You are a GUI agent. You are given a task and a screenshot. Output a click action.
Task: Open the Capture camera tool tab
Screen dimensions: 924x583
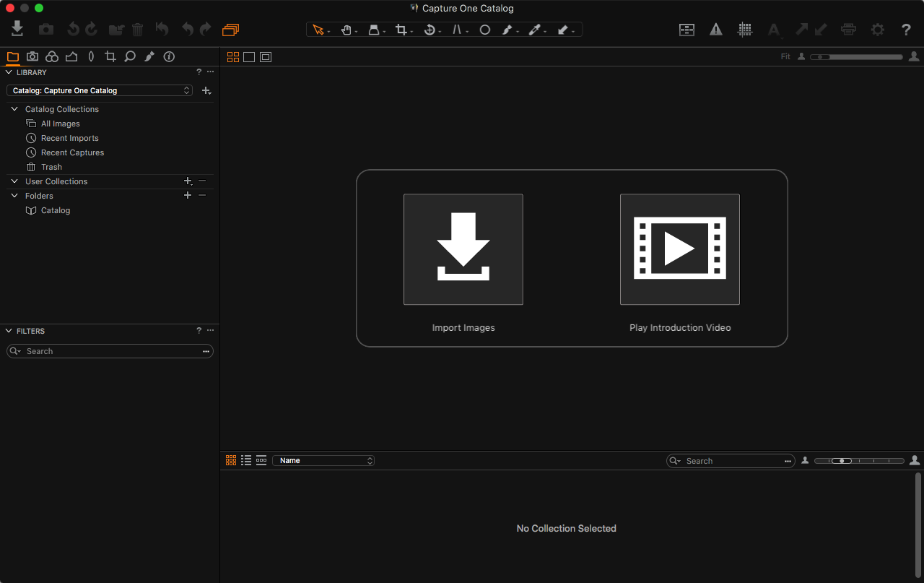pos(32,56)
